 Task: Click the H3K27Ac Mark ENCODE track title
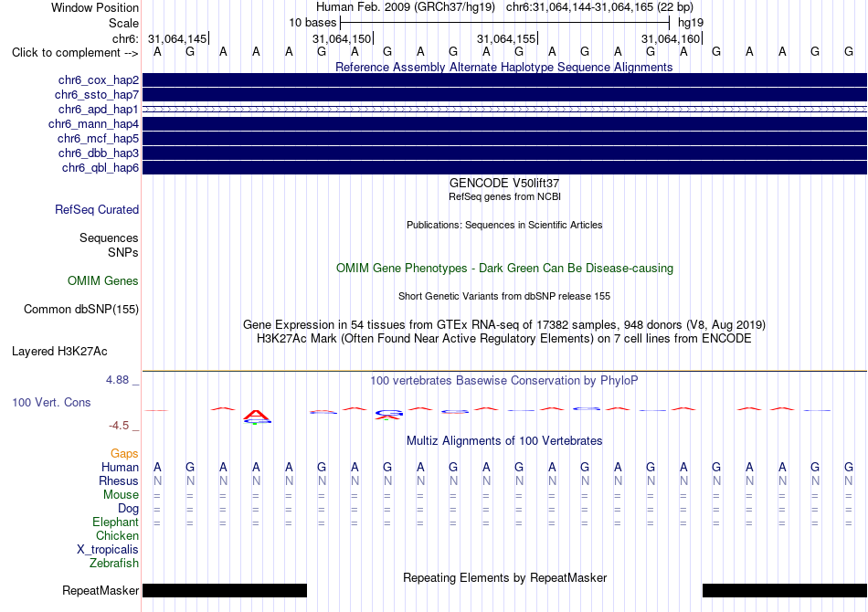click(504, 339)
